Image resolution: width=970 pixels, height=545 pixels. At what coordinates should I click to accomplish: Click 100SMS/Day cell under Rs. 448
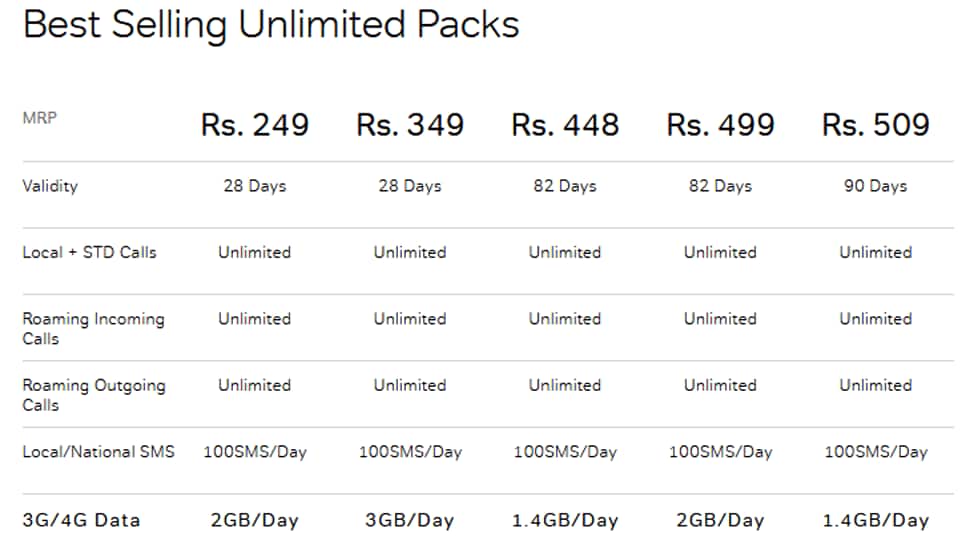[565, 452]
